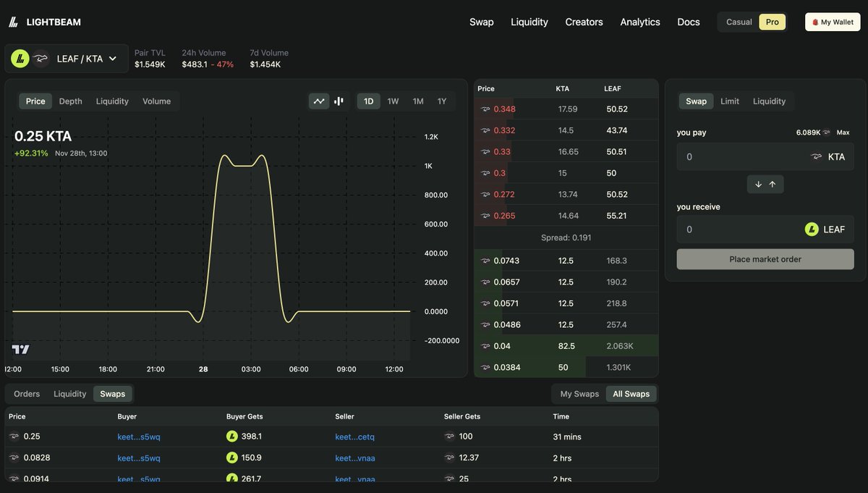Viewport: 868px width, 493px height.
Task: Click the down arrow swap direction icon
Action: pos(758,185)
